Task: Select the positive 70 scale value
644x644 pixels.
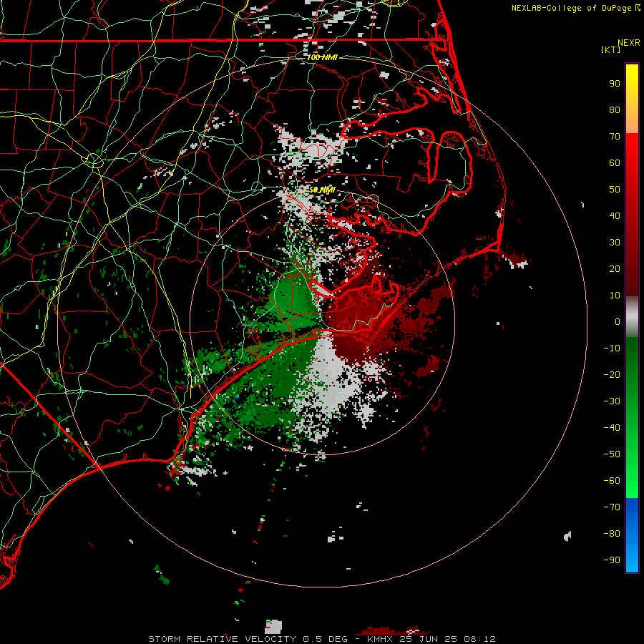Action: (x=615, y=137)
